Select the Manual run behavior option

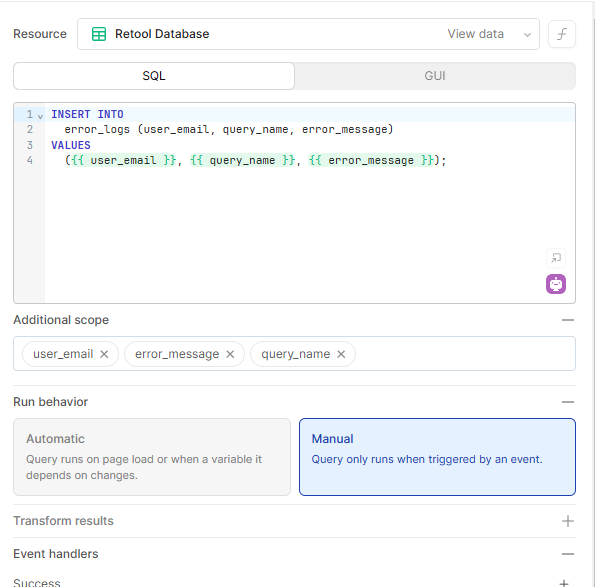coord(437,457)
